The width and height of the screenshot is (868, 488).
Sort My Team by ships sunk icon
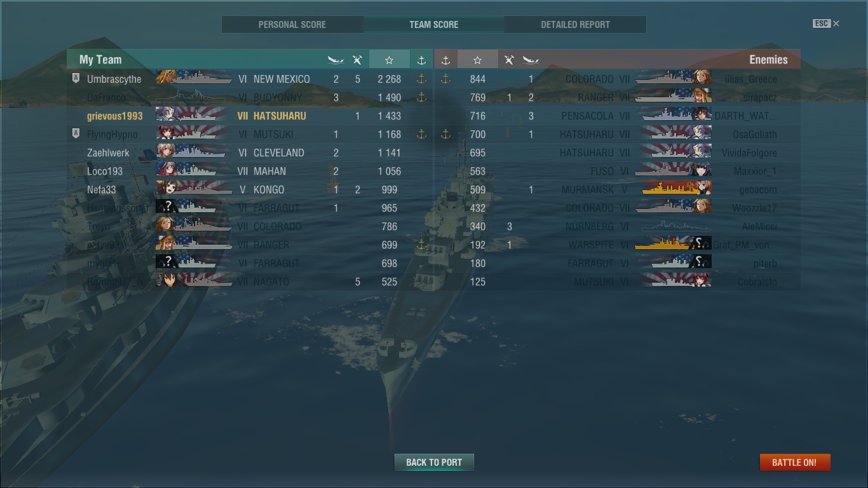[x=336, y=60]
